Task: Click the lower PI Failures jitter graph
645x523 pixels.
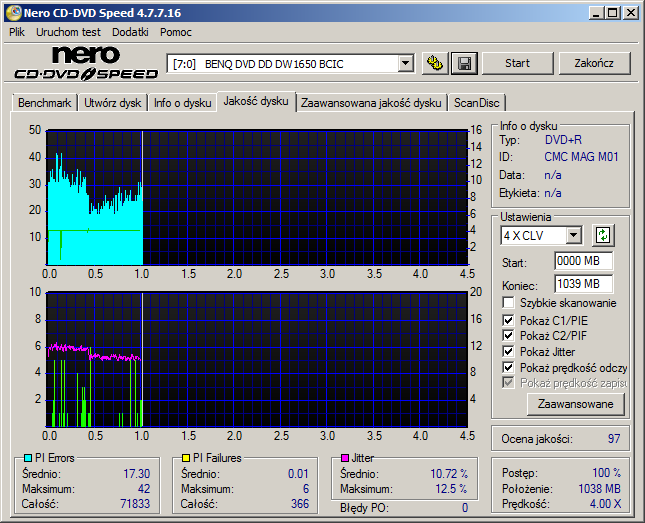Action: coord(258,360)
